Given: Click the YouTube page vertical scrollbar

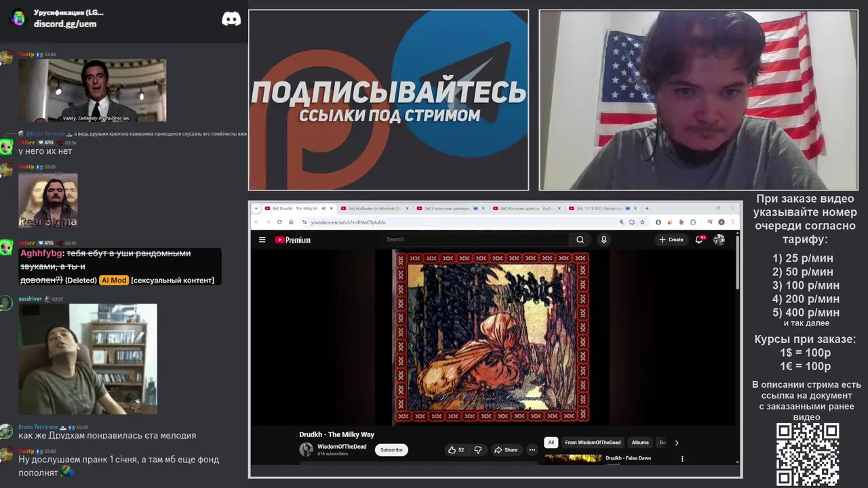Looking at the screenshot, I should point(737,264).
